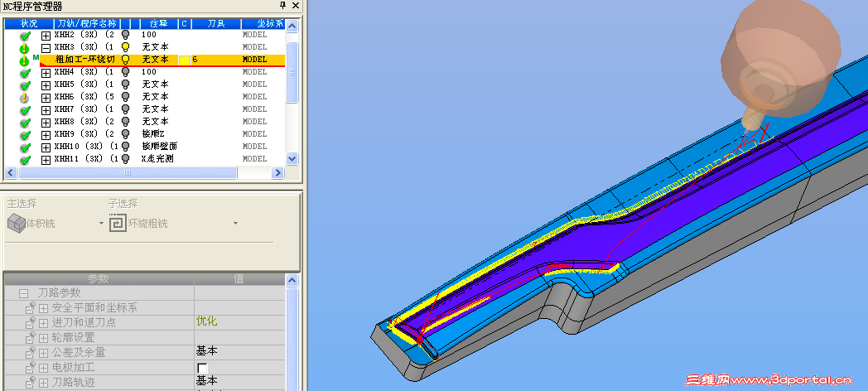868x391 pixels.
Task: Click the green check status icon for XHH7
Action: [25, 110]
